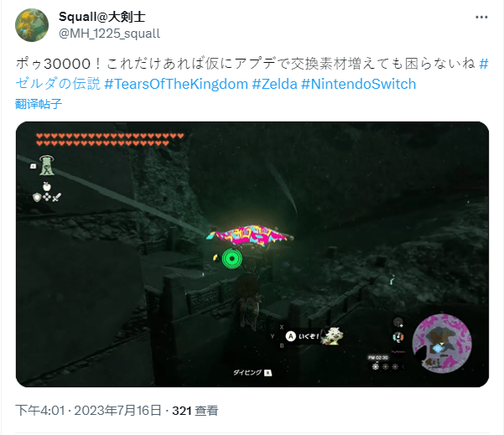Viewport: 504px width, 435px height.
Task: Click the Tulin sage companion icon
Action: [x=334, y=336]
